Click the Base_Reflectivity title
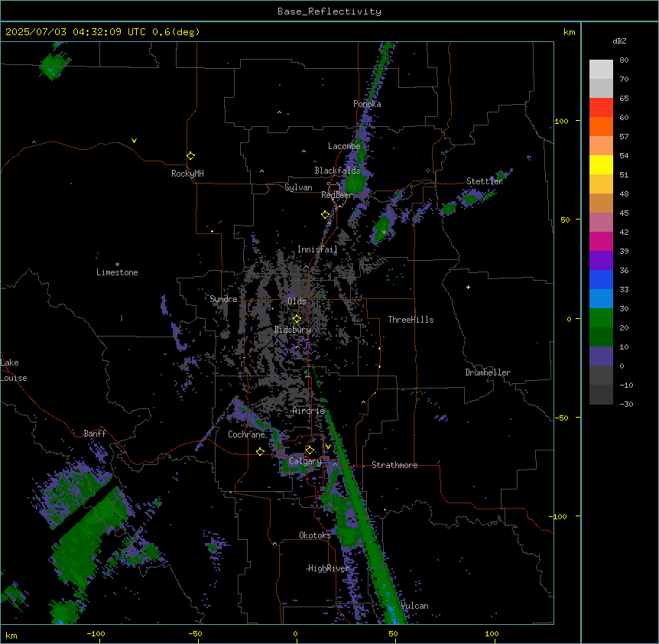 pyautogui.click(x=329, y=11)
